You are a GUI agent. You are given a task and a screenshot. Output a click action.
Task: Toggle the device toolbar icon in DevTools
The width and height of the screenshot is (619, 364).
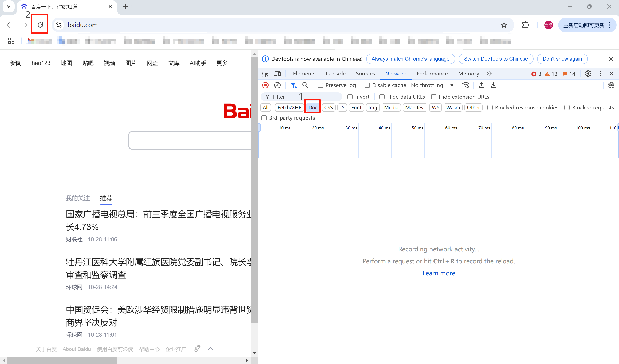coord(278,74)
